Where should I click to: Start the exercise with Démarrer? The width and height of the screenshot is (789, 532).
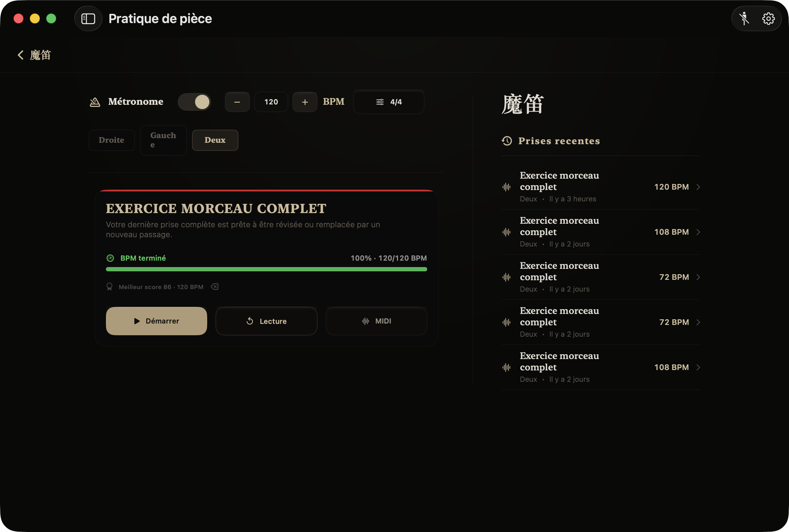pos(156,321)
